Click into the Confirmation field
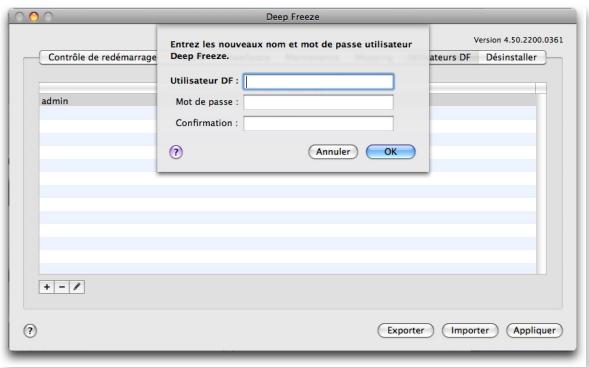The image size is (589, 368). (319, 123)
